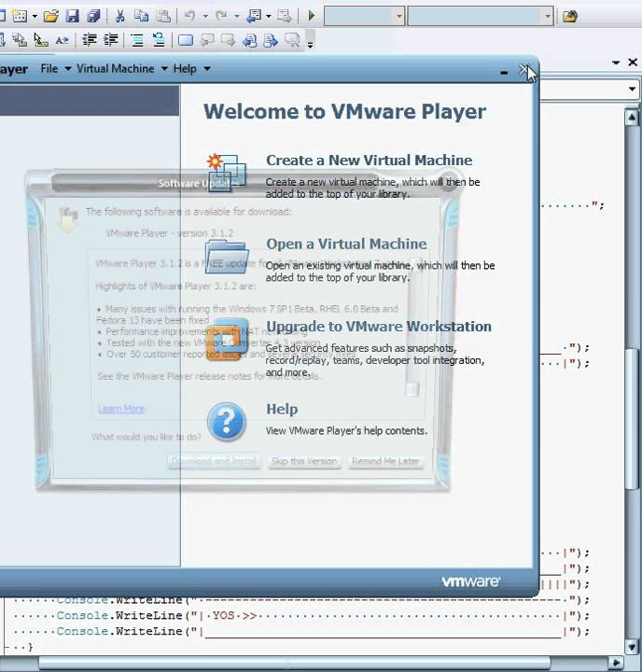
Task: Click the Learn More link in Software Update
Action: pyautogui.click(x=121, y=409)
